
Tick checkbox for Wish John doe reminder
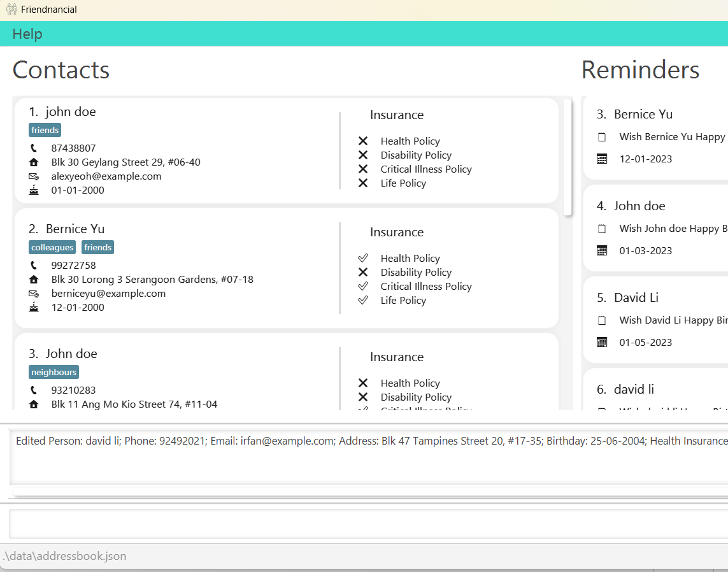pos(602,229)
